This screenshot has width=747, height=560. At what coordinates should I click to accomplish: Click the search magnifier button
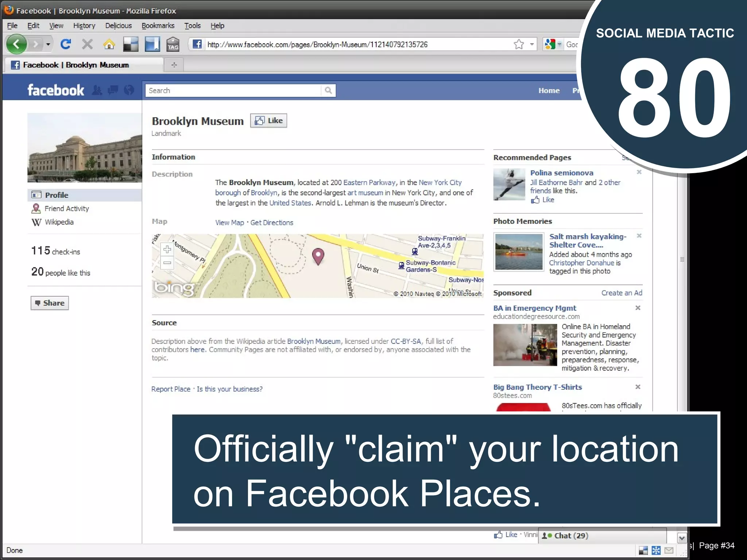click(328, 90)
